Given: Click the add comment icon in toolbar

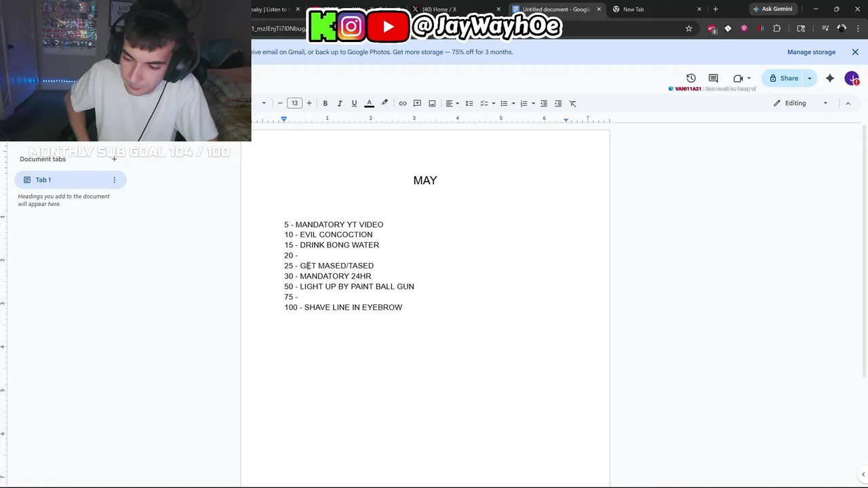Looking at the screenshot, I should coord(417,103).
